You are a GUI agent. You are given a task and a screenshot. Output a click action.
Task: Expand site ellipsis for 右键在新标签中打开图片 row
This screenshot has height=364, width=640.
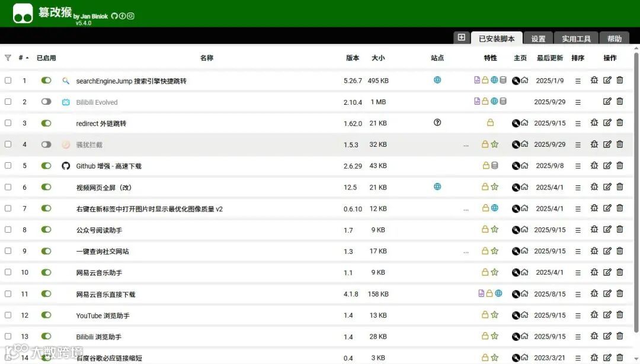pyautogui.click(x=466, y=209)
